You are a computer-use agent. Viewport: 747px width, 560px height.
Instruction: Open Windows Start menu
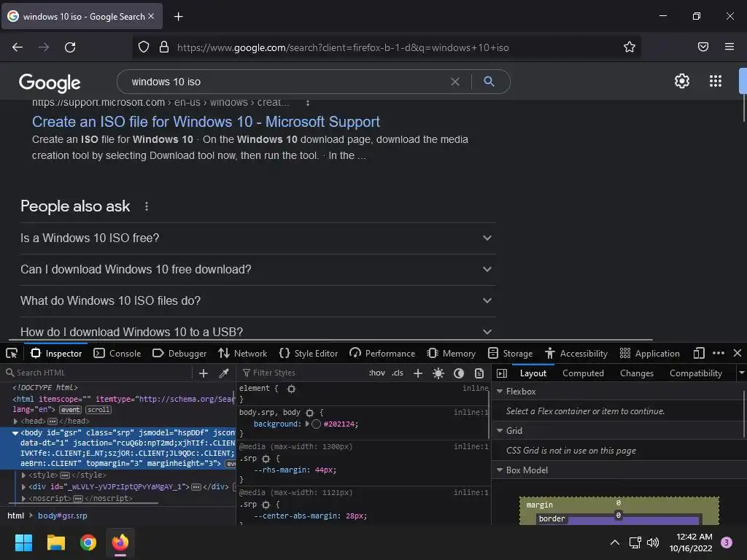click(23, 542)
